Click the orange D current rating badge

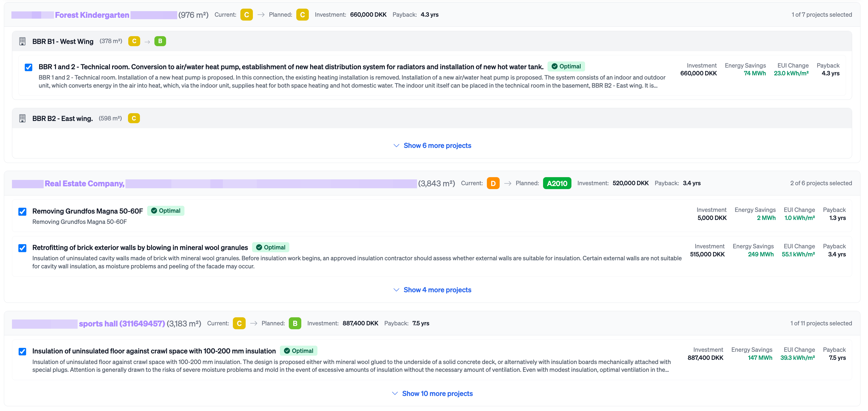[x=493, y=183]
